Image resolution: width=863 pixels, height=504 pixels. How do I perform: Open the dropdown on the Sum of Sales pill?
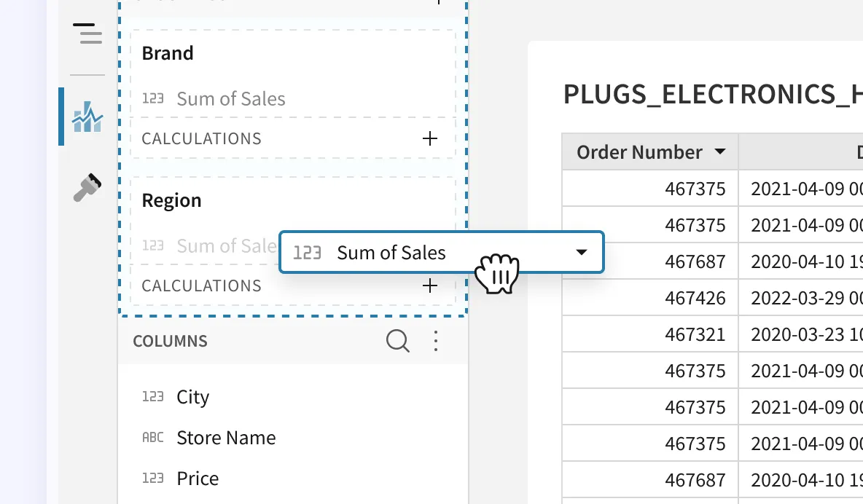(x=581, y=252)
